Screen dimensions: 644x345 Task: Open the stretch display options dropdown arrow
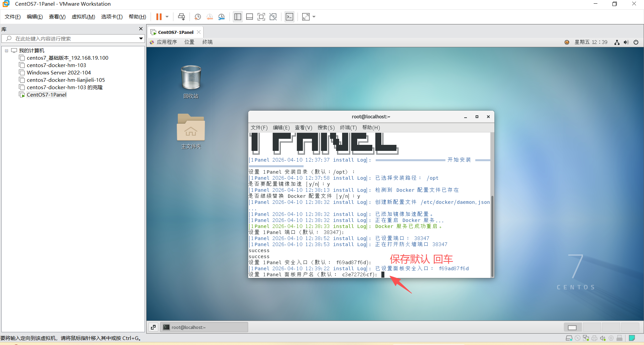314,17
